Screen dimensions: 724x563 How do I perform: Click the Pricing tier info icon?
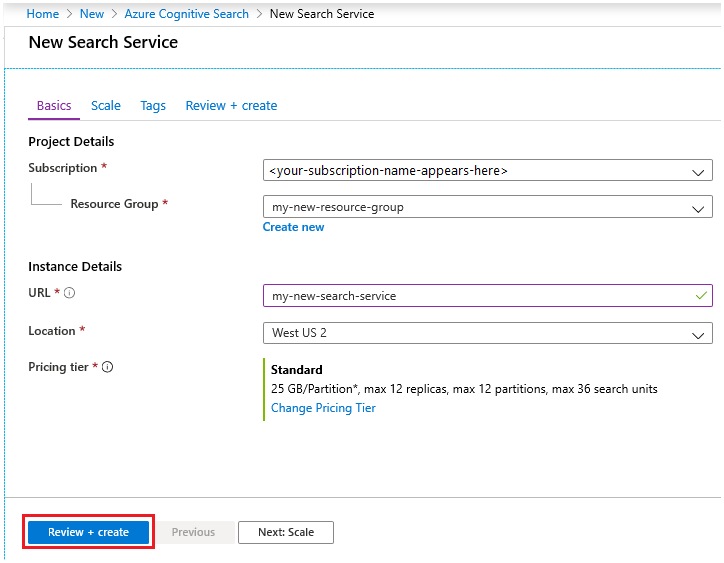pos(108,367)
